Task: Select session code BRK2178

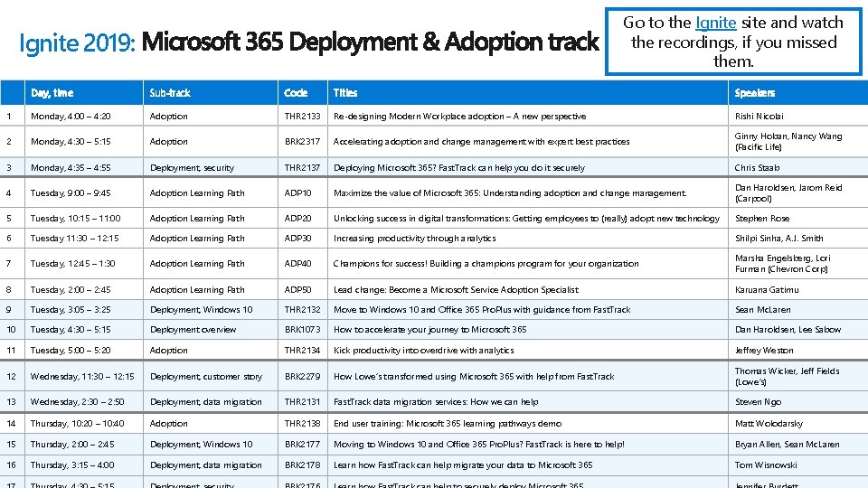Action: tap(302, 465)
